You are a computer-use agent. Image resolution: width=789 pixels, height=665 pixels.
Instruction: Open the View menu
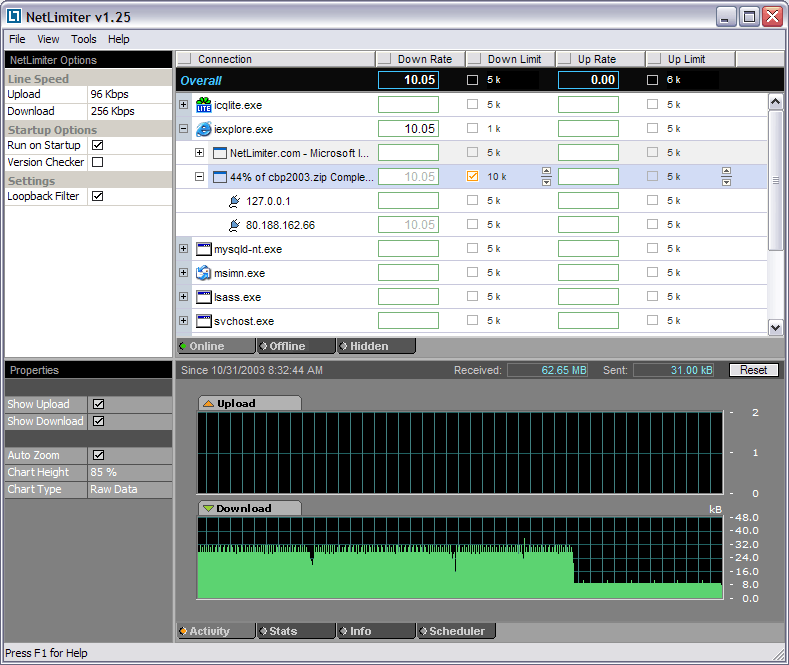click(x=48, y=39)
